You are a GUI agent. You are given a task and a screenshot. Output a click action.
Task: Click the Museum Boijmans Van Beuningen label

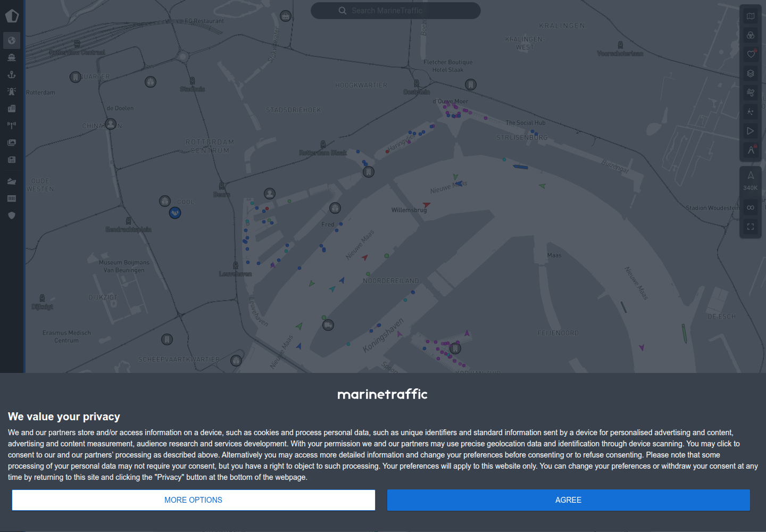click(x=124, y=267)
